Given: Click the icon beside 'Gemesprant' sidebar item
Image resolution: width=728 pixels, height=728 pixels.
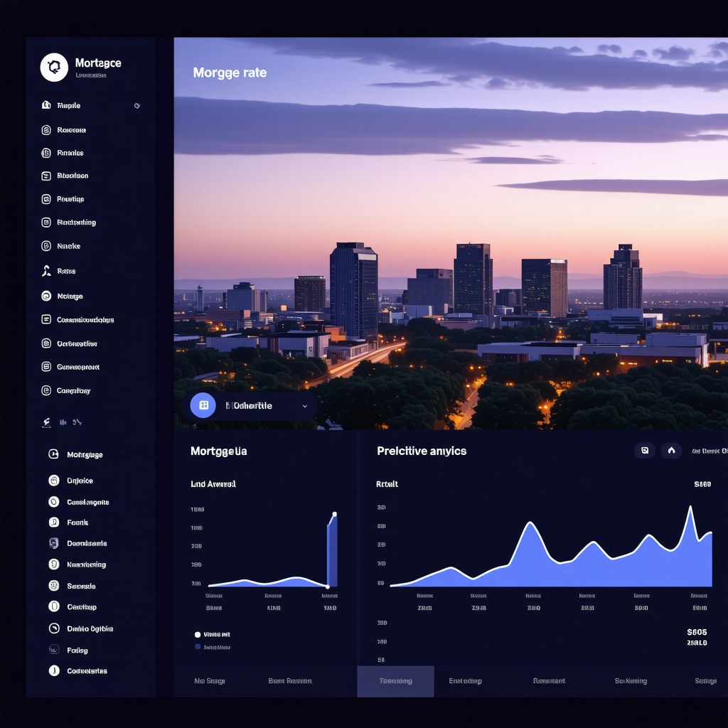Looking at the screenshot, I should (46, 367).
